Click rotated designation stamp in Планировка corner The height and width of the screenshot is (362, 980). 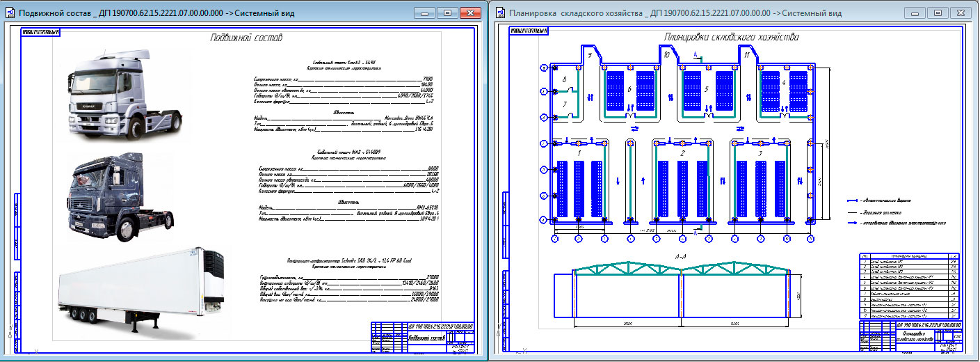pyautogui.click(x=529, y=31)
